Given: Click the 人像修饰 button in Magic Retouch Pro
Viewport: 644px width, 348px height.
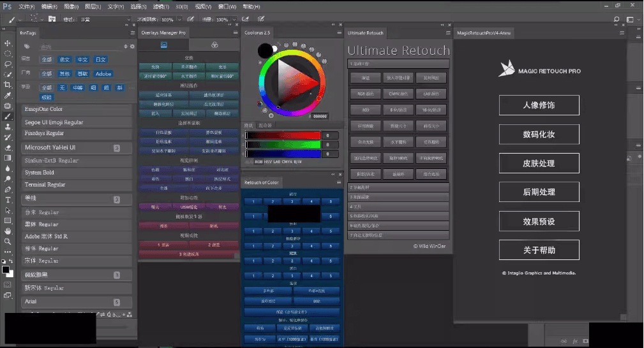Looking at the screenshot, I should tap(539, 105).
